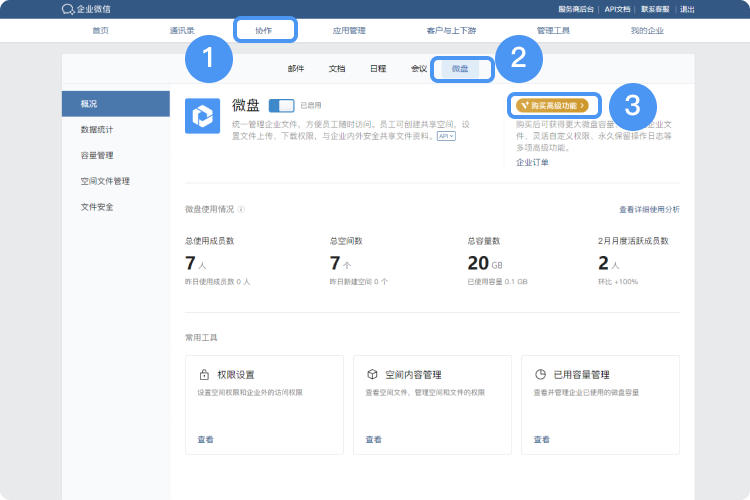Open the 通讯录 menu tab
Viewport: 750px width, 500px height.
(x=182, y=31)
